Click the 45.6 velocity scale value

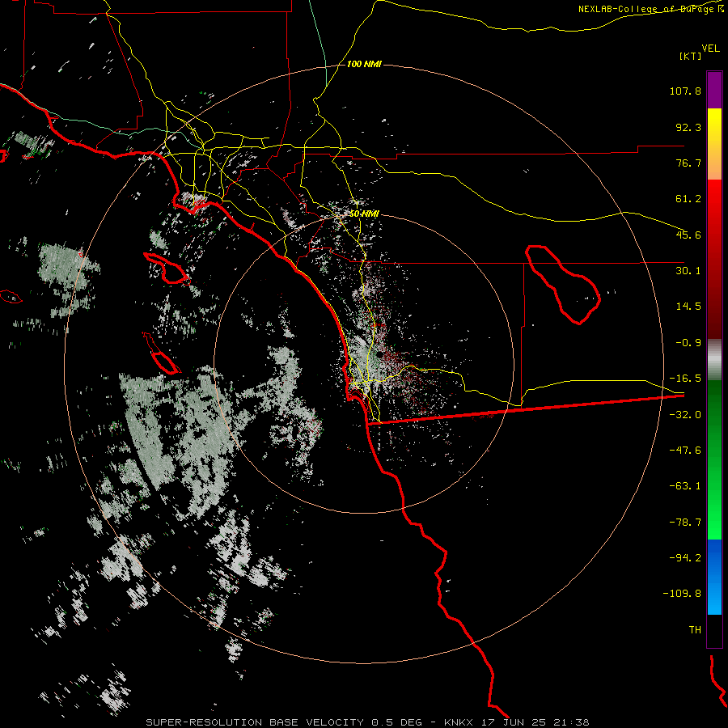(x=688, y=235)
